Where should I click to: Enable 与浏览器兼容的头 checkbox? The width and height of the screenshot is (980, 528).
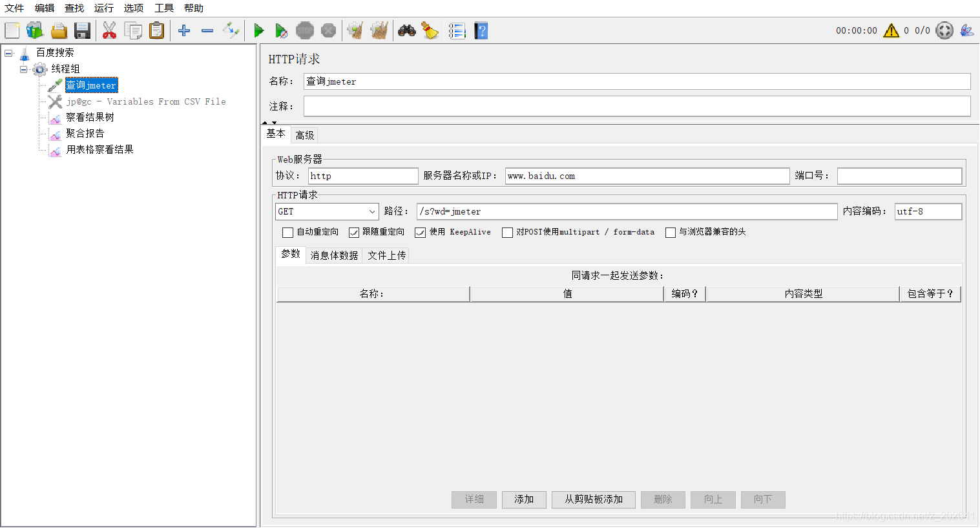(x=671, y=232)
